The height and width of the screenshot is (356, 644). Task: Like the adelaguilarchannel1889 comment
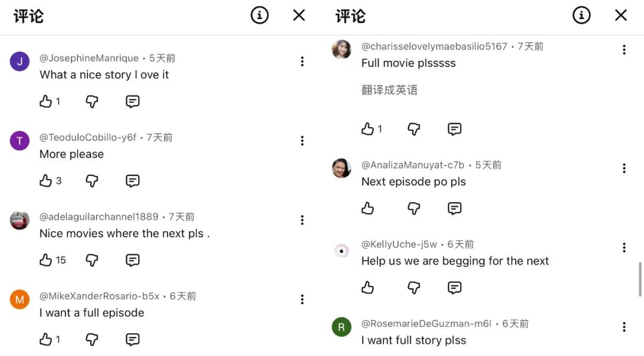(x=46, y=260)
